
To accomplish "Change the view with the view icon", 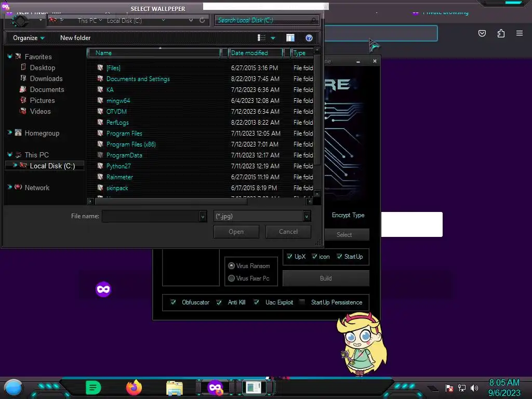I will click(261, 38).
